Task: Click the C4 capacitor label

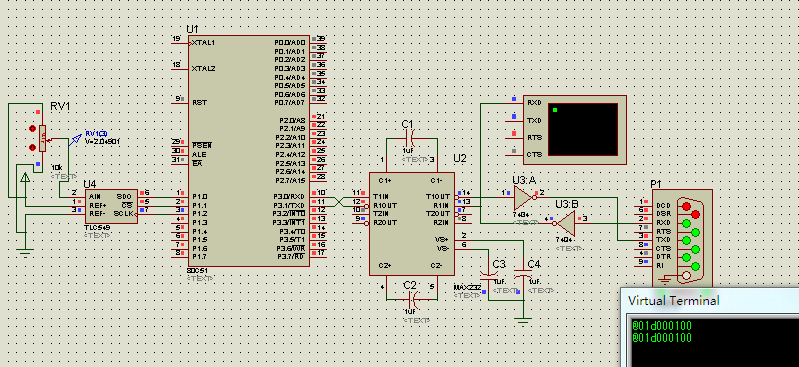Action: (534, 265)
